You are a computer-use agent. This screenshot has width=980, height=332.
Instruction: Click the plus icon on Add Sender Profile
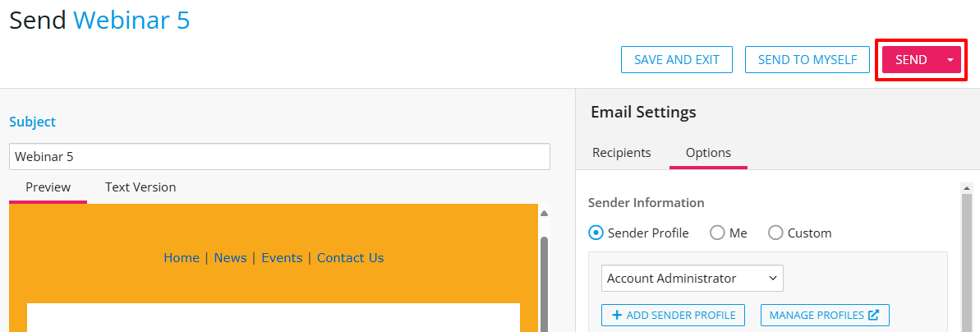point(616,315)
